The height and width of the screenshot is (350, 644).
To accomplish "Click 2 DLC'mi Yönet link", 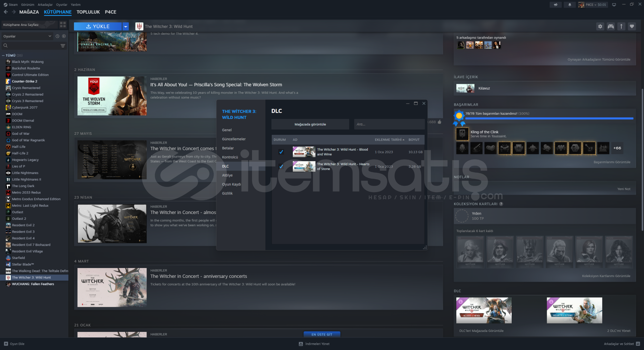I will click(x=619, y=331).
